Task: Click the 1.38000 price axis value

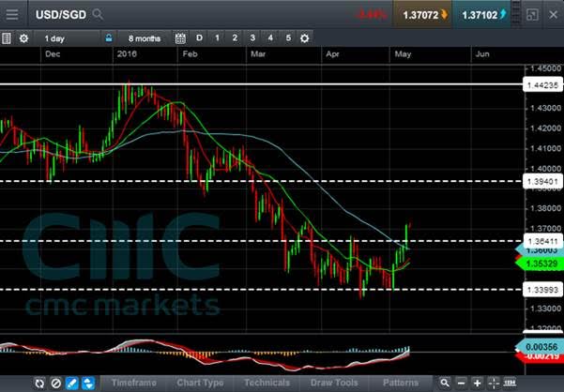Action: click(x=545, y=208)
